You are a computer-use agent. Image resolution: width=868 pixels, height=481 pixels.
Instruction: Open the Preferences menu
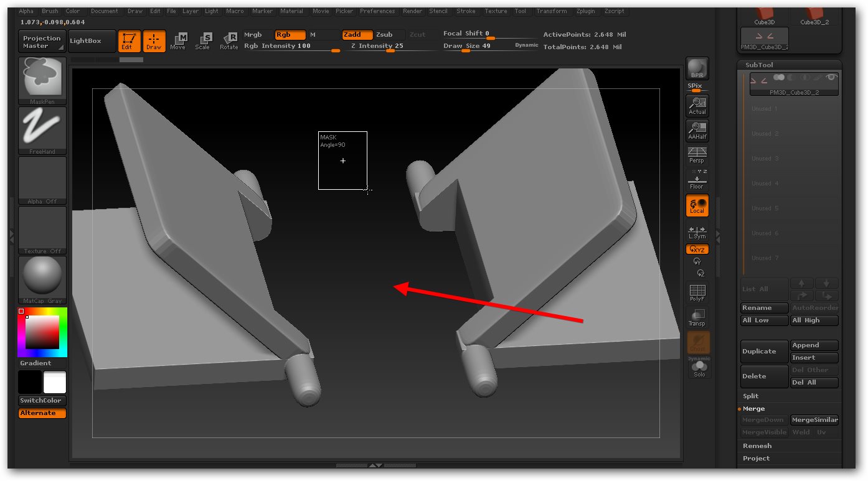(377, 11)
